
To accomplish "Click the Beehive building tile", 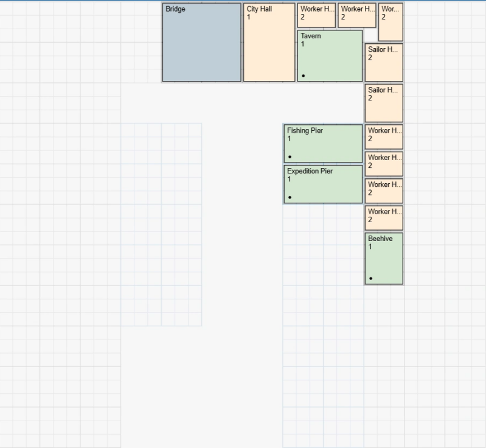I will coord(384,259).
